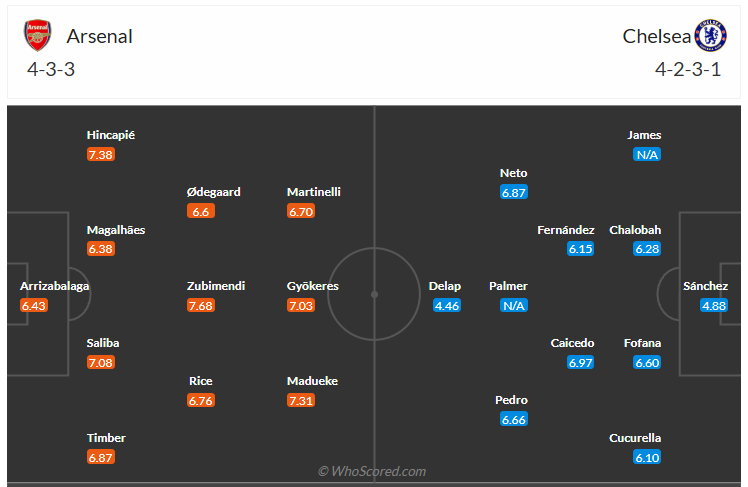Screen dimensions: 748x487
Task: Click Palmer's N/A rating badge
Action: coord(515,305)
